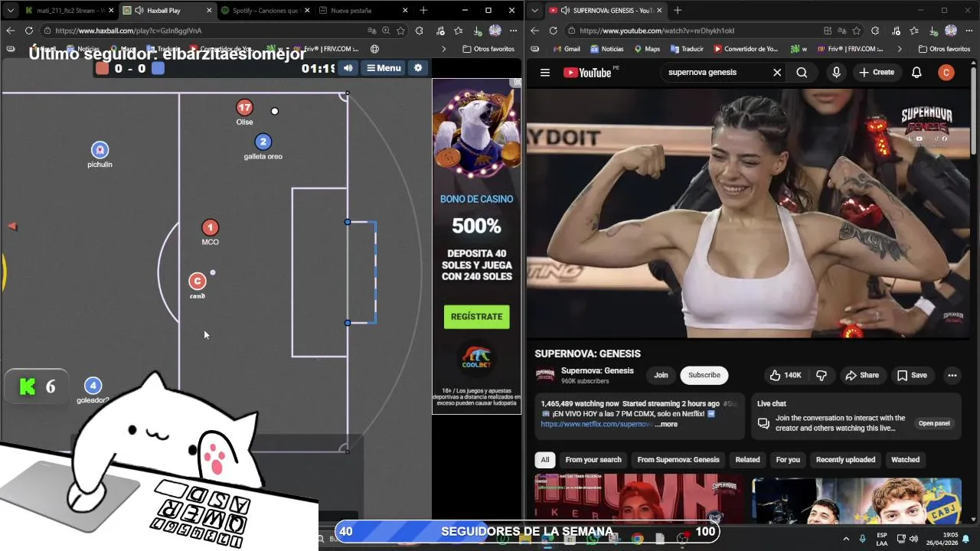Reload the Haxball page
Screen dimensions: 980x551
pyautogui.click(x=29, y=31)
